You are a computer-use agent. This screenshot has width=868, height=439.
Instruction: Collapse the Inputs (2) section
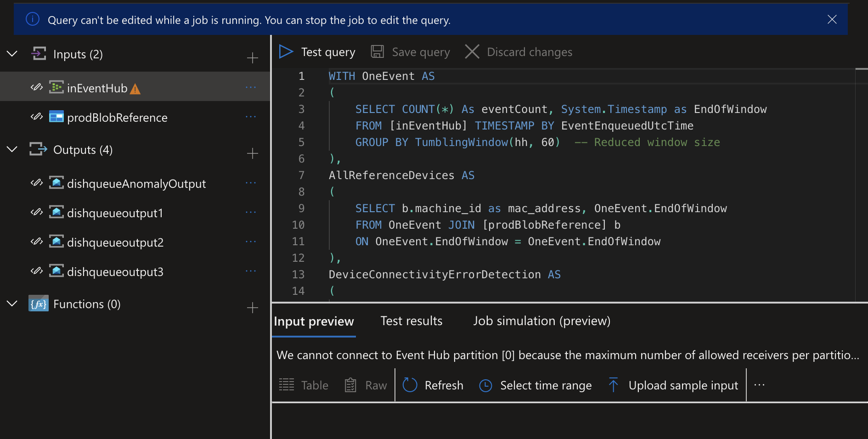[12, 54]
